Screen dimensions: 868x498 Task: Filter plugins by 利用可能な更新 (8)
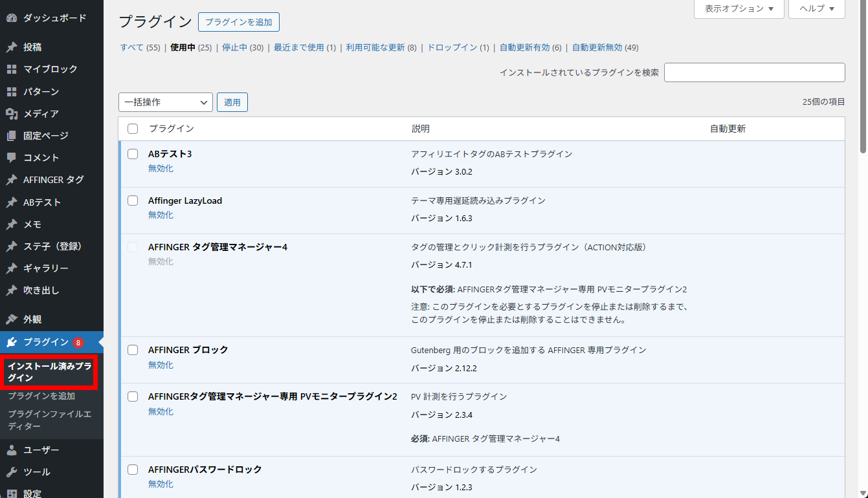pos(381,47)
